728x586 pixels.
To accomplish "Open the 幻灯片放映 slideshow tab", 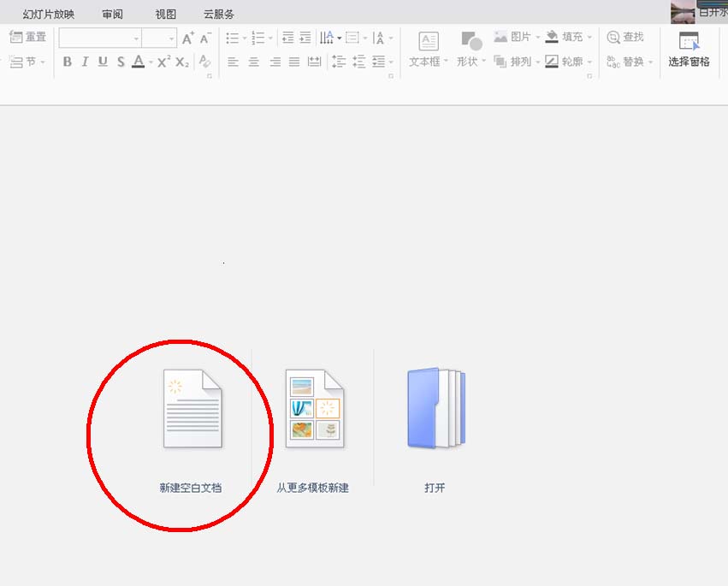I will pos(49,15).
